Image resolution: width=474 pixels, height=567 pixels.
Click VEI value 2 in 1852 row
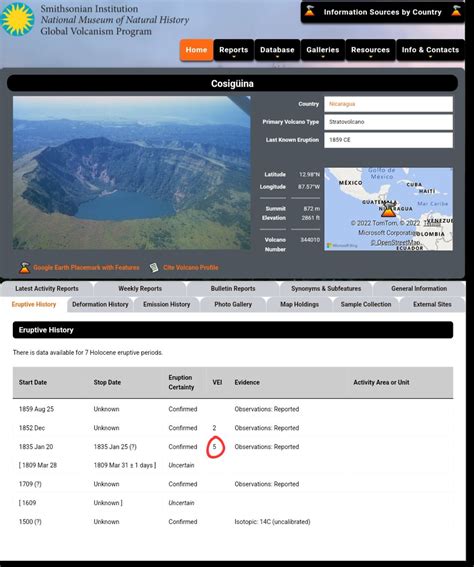point(214,428)
